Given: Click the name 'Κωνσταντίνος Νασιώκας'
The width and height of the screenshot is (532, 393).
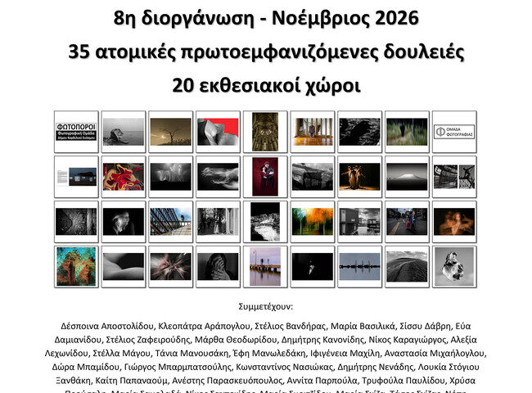Looking at the screenshot, I should [284, 367].
